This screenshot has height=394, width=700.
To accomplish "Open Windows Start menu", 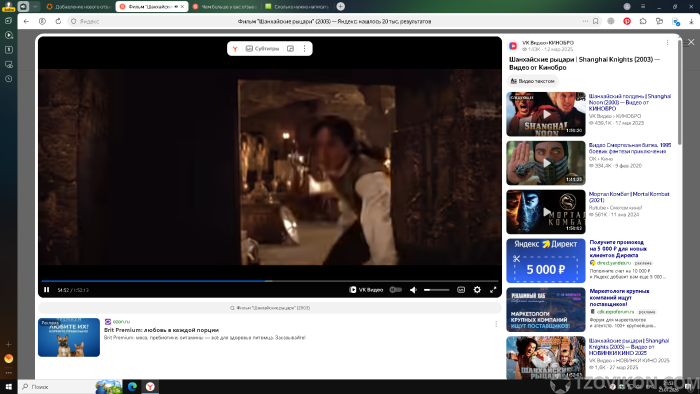I will (x=8, y=387).
